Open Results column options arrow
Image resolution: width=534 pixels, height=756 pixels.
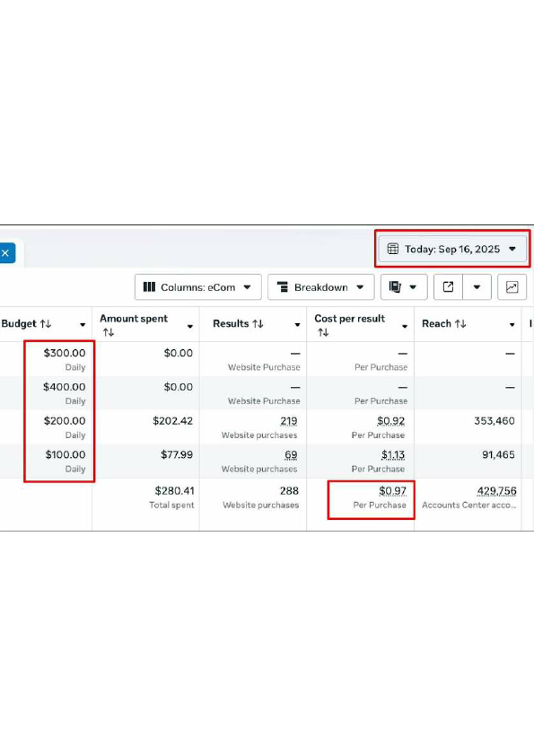point(297,325)
